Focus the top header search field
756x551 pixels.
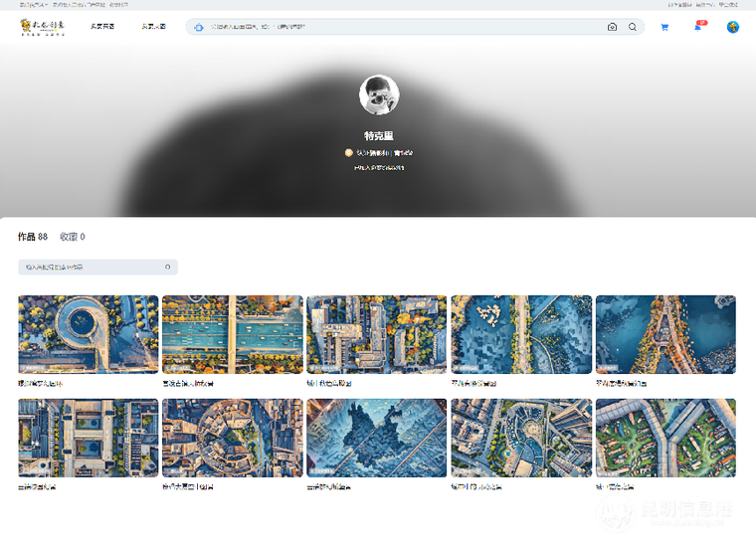pyautogui.click(x=398, y=27)
